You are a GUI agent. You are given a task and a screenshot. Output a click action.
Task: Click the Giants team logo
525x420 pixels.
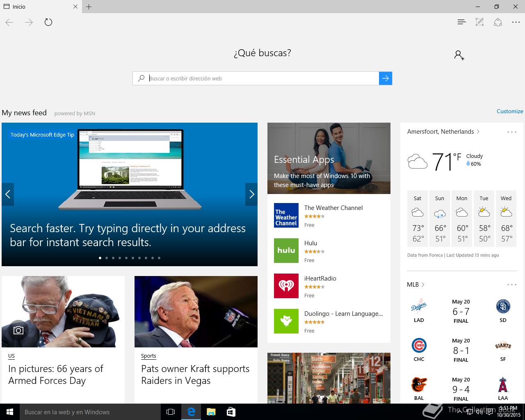click(503, 346)
